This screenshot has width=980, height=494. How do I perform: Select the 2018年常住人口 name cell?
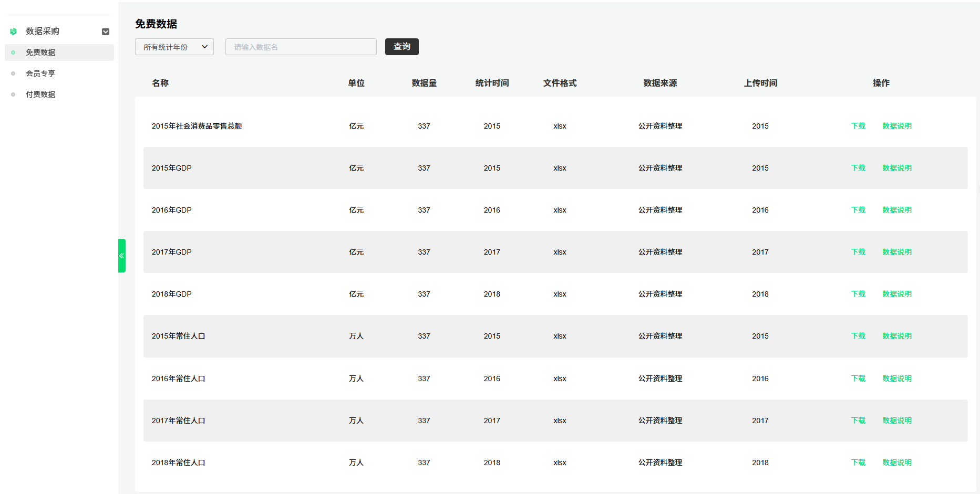[179, 463]
